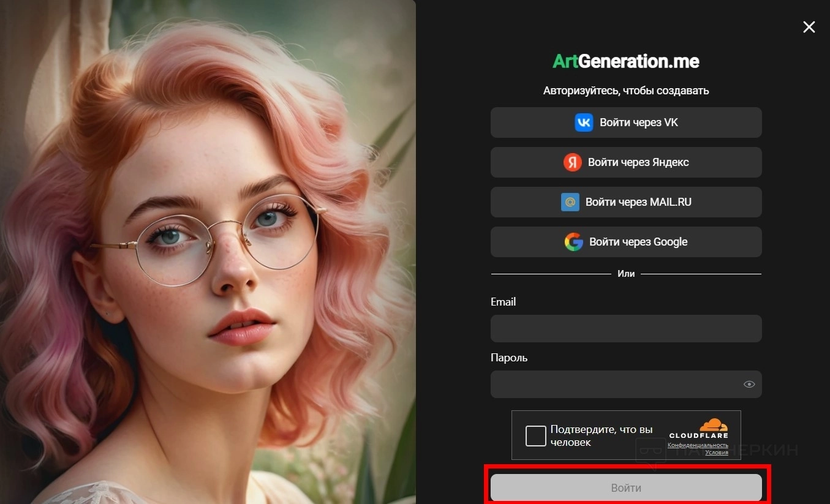
Task: Click the Mail.ru logo icon
Action: (x=570, y=202)
